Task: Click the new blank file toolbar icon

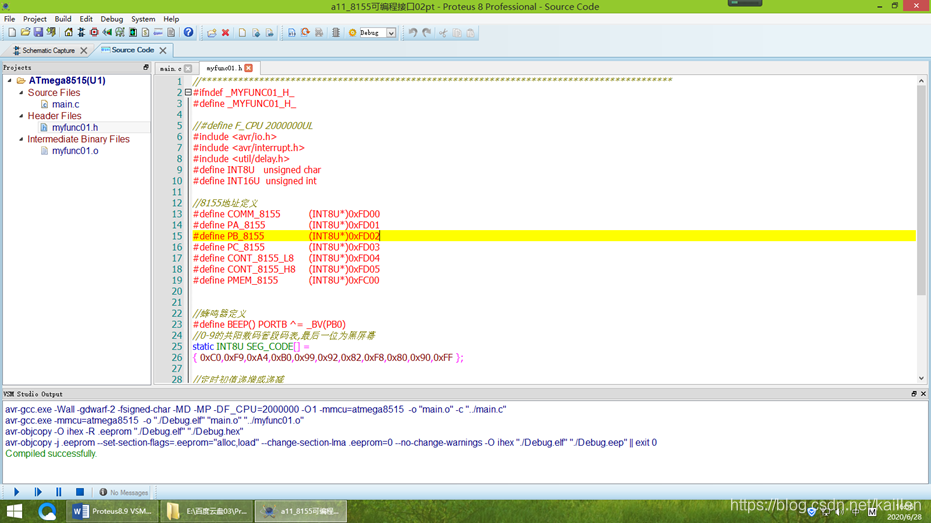Action: tap(242, 33)
